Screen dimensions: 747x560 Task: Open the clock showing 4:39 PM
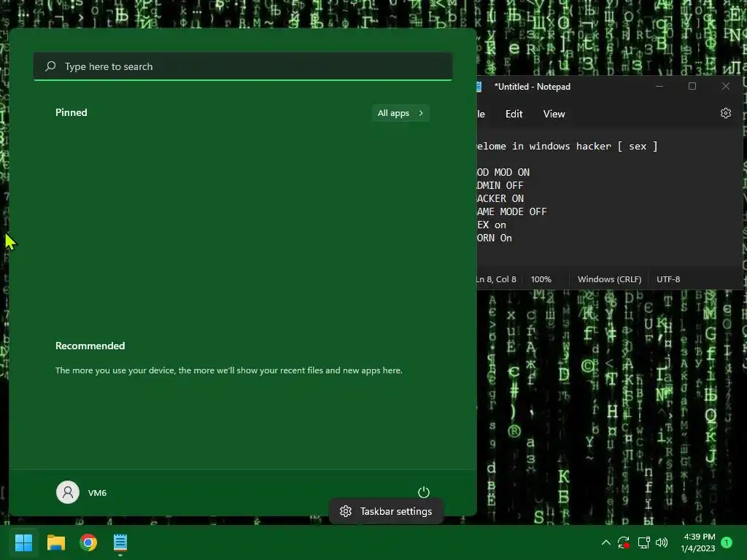pyautogui.click(x=698, y=542)
